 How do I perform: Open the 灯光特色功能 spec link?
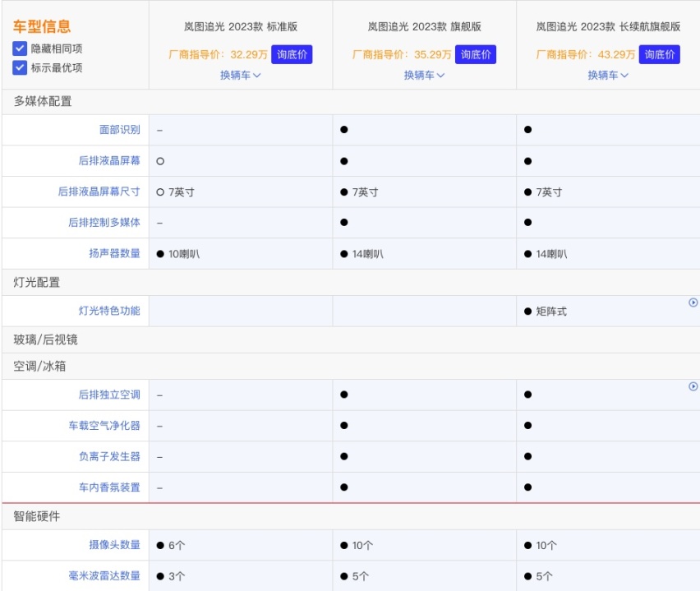click(109, 311)
